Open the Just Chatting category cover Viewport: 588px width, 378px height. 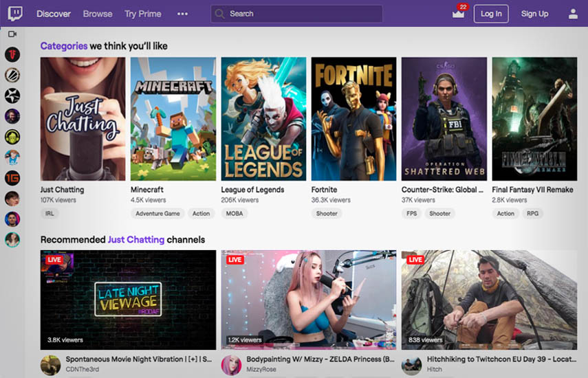pos(83,119)
